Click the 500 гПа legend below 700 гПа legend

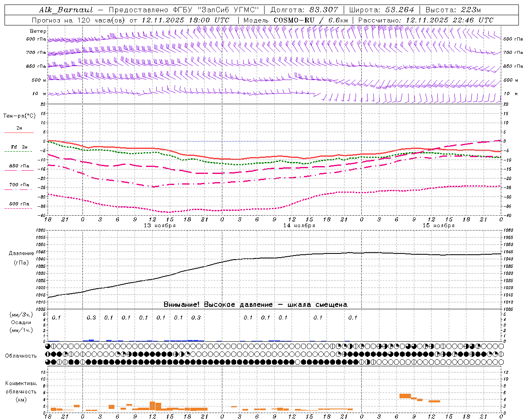pos(19,204)
